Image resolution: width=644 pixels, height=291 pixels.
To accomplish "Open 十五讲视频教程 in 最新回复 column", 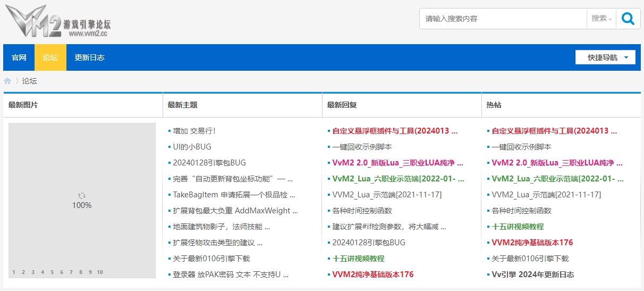I will [x=358, y=259].
